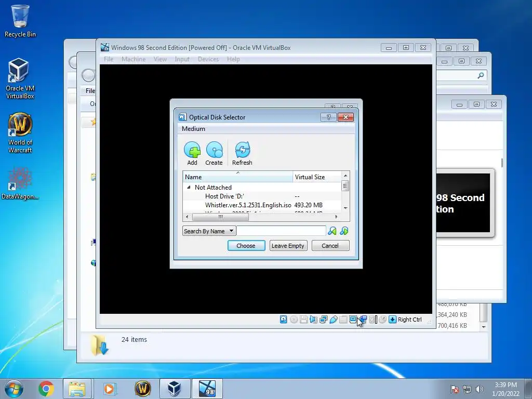Click the Action Center flag tray icon
Image resolution: width=532 pixels, height=399 pixels.
(x=455, y=389)
